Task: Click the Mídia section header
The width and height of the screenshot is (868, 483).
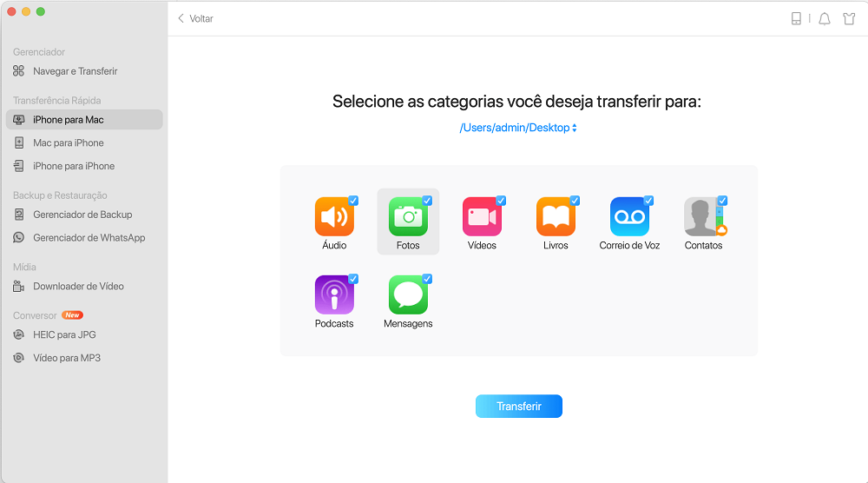Action: click(24, 267)
